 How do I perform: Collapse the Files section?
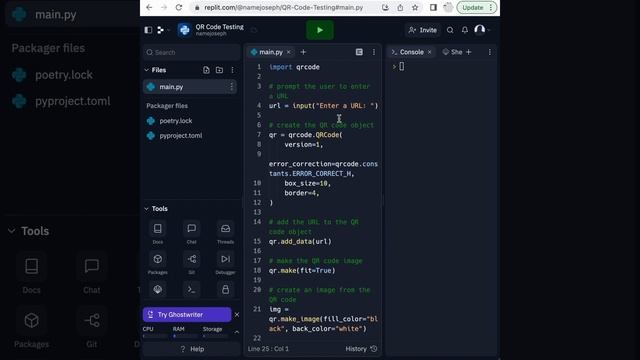tap(147, 70)
